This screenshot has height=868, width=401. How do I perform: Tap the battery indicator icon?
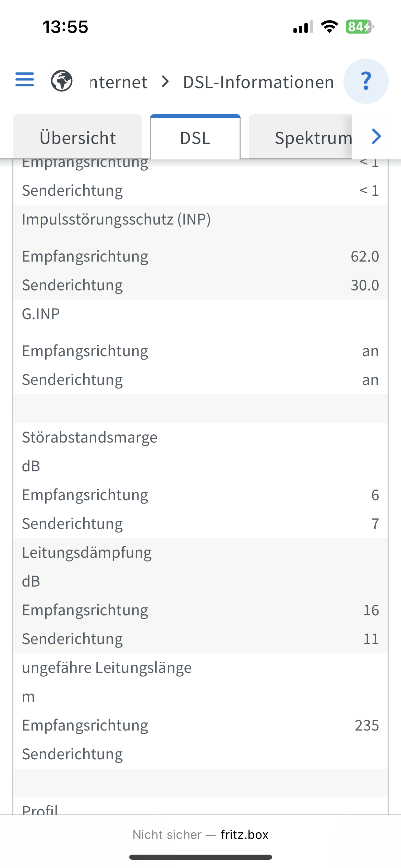(x=359, y=27)
